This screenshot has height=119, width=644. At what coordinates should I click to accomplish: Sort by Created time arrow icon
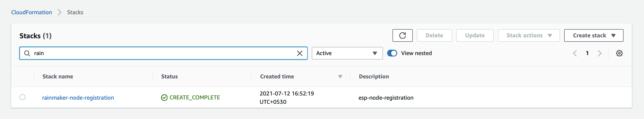(x=340, y=77)
